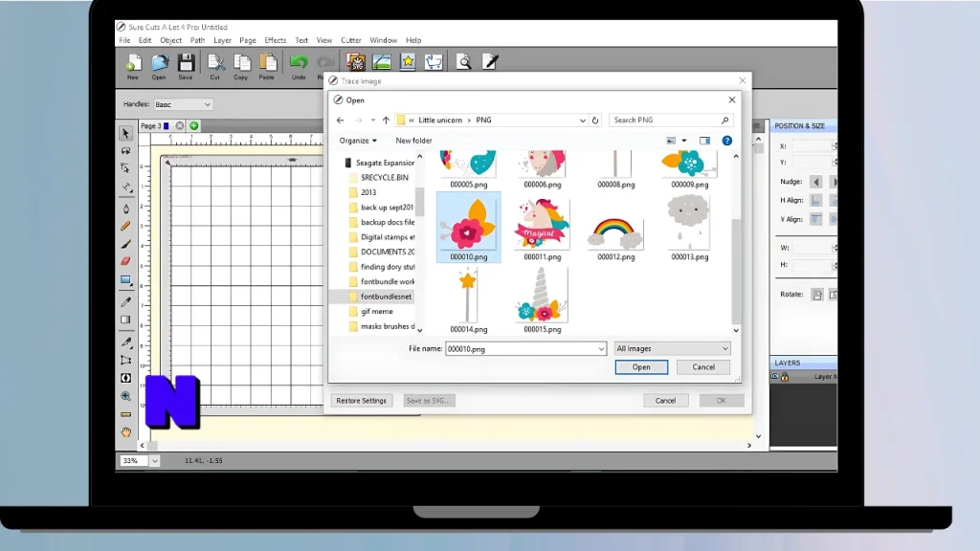Viewport: 980px width, 551px height.
Task: Expand the address bar path dropdown
Action: (x=583, y=120)
